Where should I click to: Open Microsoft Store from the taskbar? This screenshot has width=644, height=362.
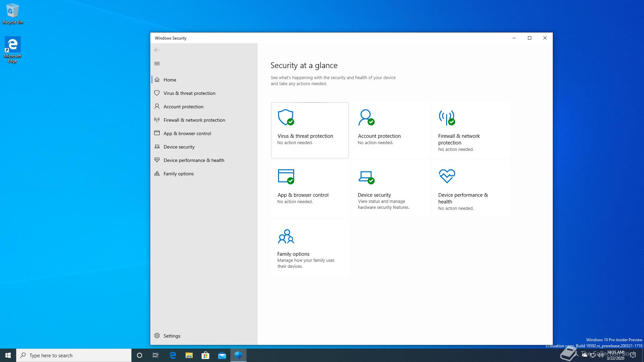[x=205, y=355]
